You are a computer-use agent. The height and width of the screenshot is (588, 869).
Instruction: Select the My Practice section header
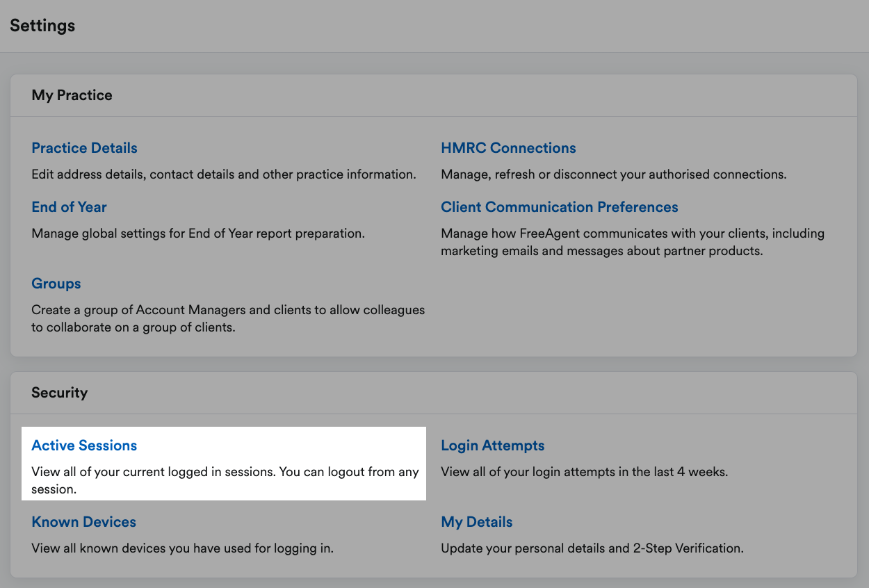(72, 95)
